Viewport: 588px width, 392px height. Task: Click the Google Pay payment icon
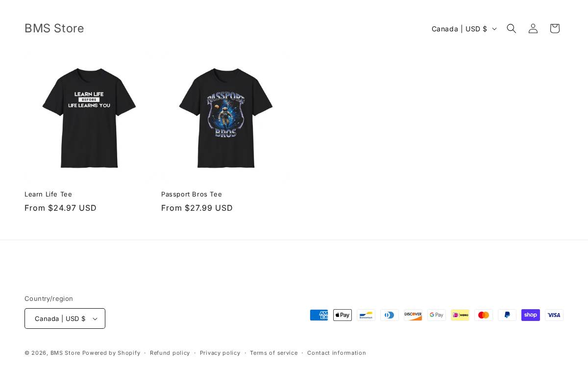coord(437,315)
